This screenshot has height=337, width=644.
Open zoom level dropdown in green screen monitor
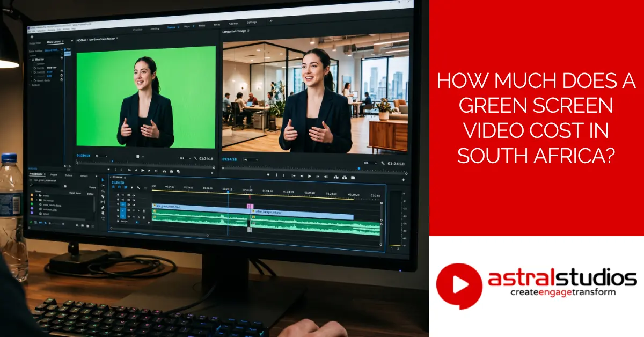point(101,156)
